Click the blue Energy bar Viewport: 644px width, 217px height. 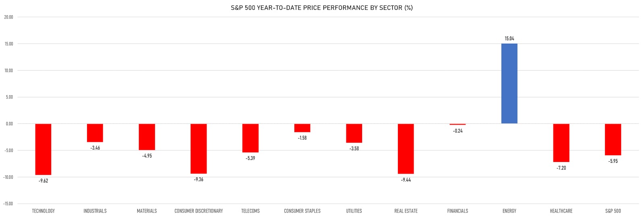pos(509,83)
